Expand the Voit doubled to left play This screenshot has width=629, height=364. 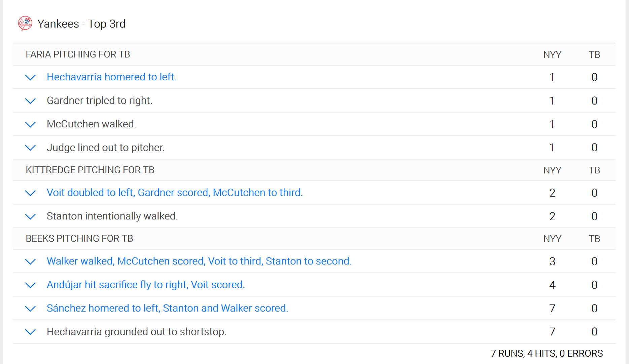pos(30,193)
